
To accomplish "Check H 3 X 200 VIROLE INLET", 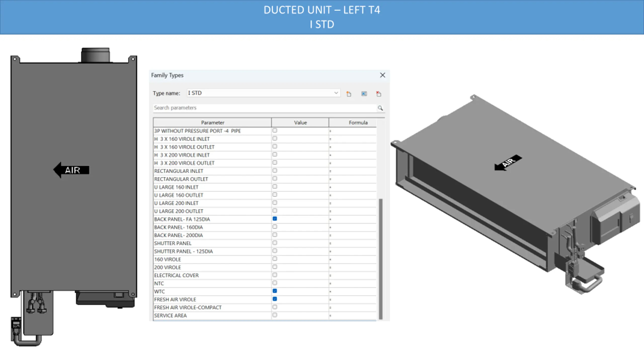I will pyautogui.click(x=275, y=154).
